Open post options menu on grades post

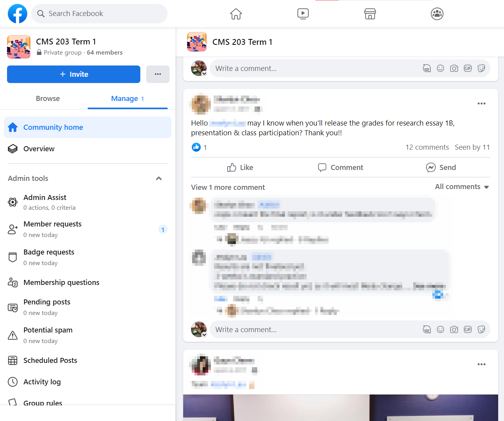click(481, 104)
